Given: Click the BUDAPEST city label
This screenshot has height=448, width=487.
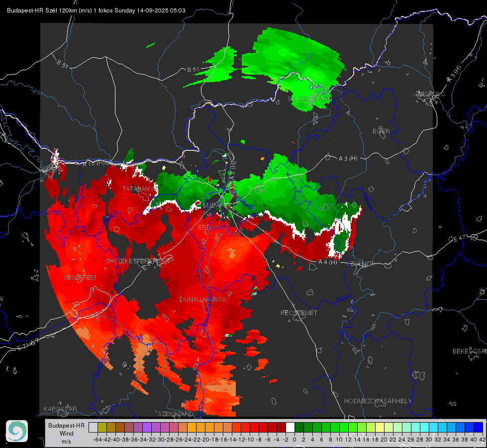Looking at the screenshot, I should 219,206.
